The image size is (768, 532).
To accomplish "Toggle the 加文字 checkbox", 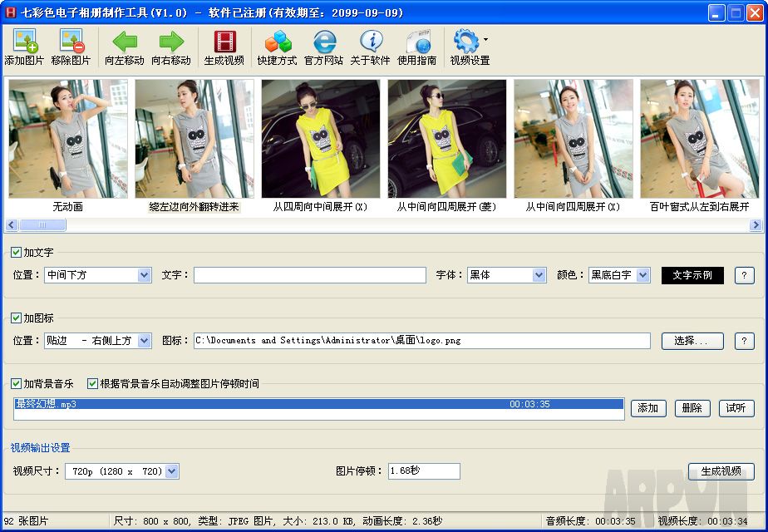I will pos(16,252).
